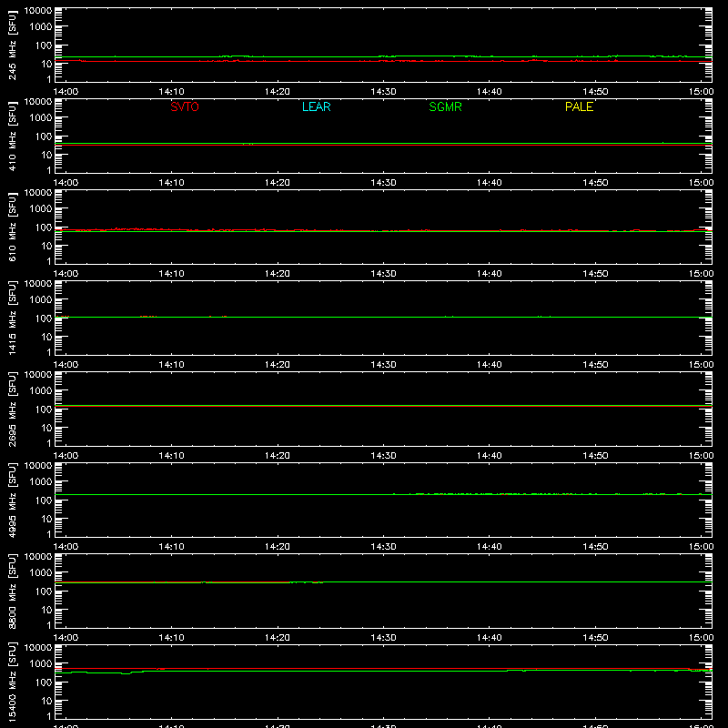Click the 100 tick label on 8800 MHz panel

(44, 591)
